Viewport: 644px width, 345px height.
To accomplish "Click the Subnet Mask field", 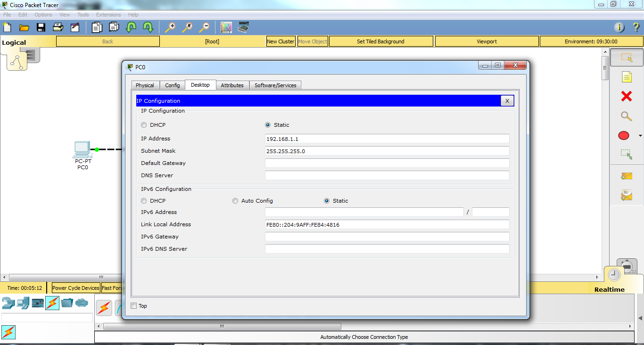I will click(387, 151).
